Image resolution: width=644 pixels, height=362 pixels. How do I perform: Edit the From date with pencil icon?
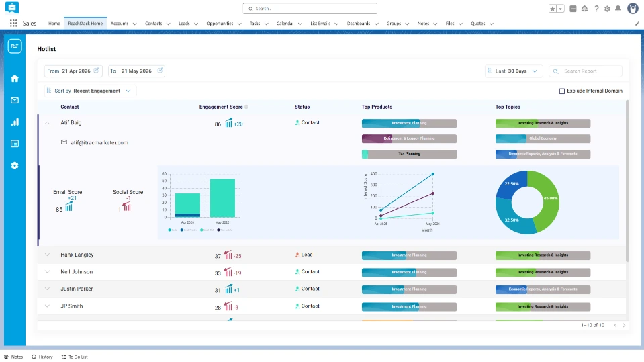pyautogui.click(x=96, y=71)
